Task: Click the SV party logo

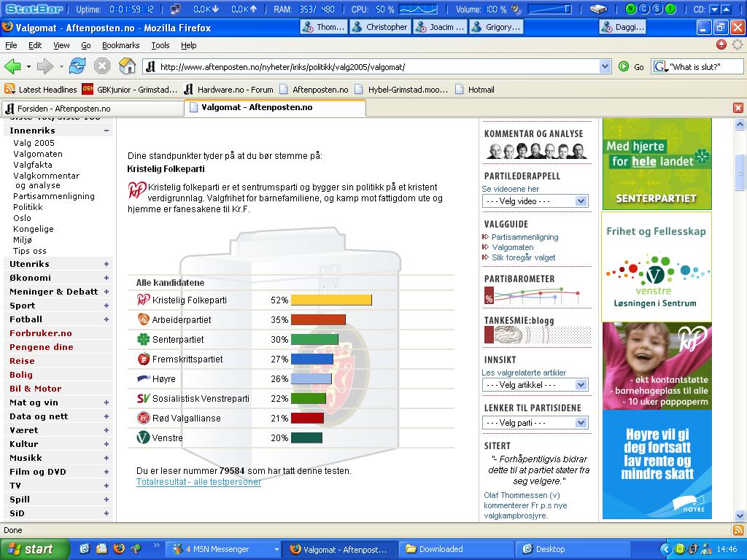Action: (x=144, y=398)
